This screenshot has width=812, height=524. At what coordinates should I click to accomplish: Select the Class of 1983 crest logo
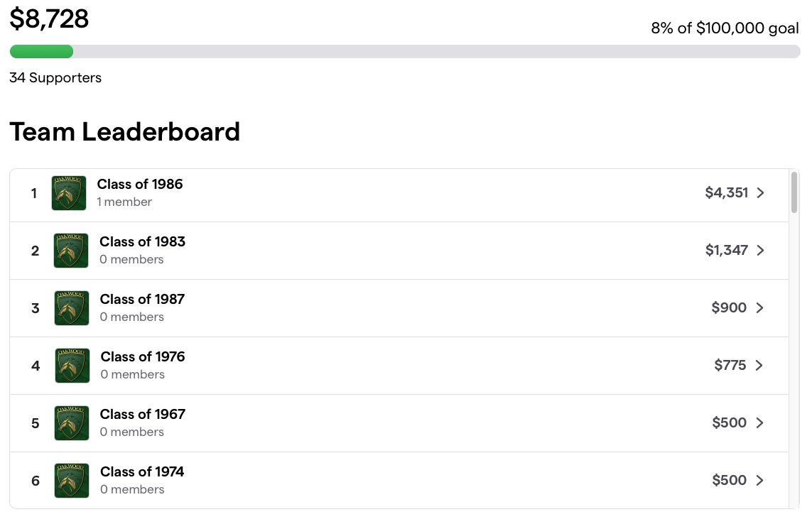71,251
